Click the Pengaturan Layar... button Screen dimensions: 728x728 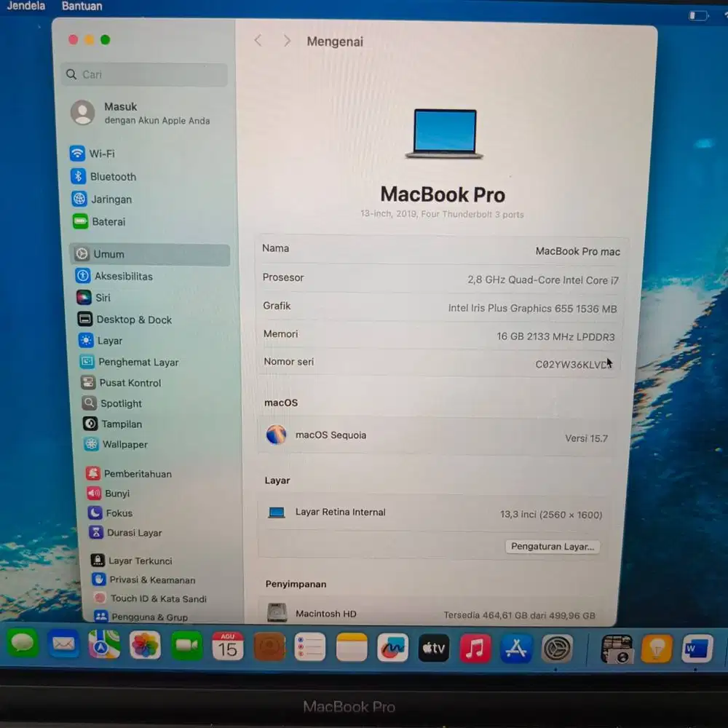click(553, 546)
